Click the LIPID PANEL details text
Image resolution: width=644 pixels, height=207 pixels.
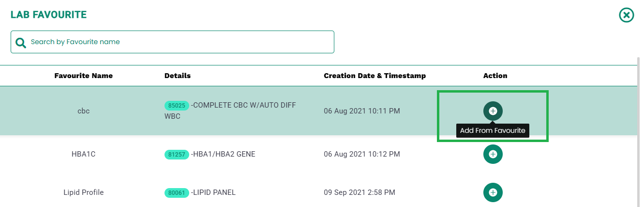(x=213, y=192)
